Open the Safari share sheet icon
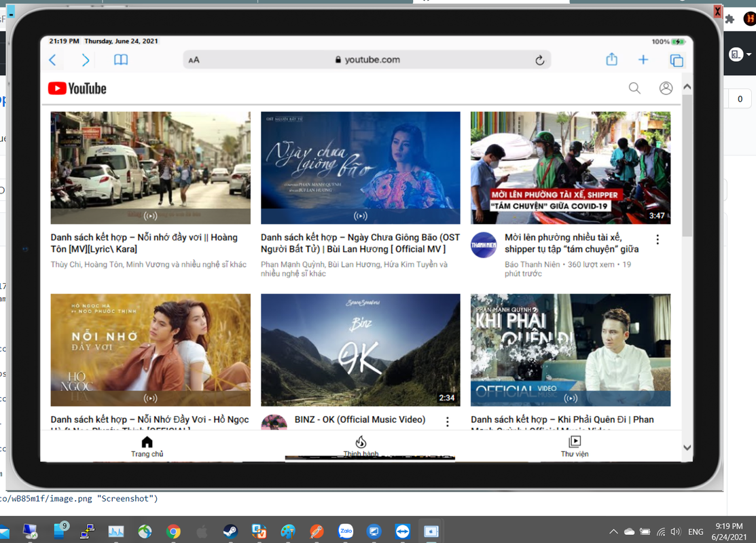The image size is (756, 543). coord(611,60)
